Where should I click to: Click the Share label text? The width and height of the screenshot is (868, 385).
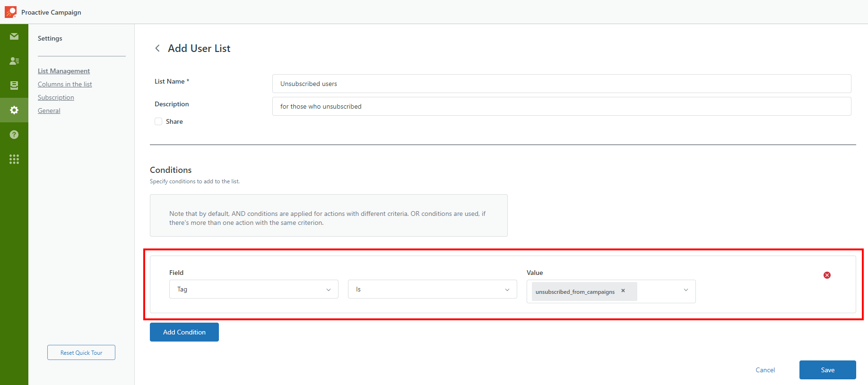pos(174,121)
